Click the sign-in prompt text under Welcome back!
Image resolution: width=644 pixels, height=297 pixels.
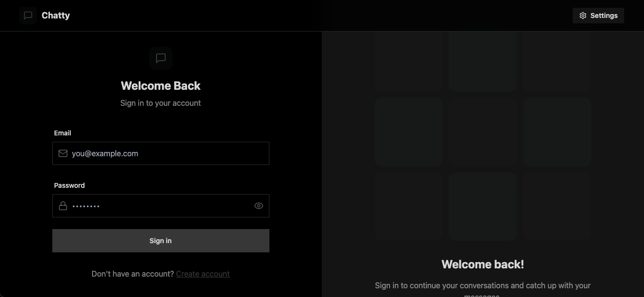pyautogui.click(x=482, y=285)
